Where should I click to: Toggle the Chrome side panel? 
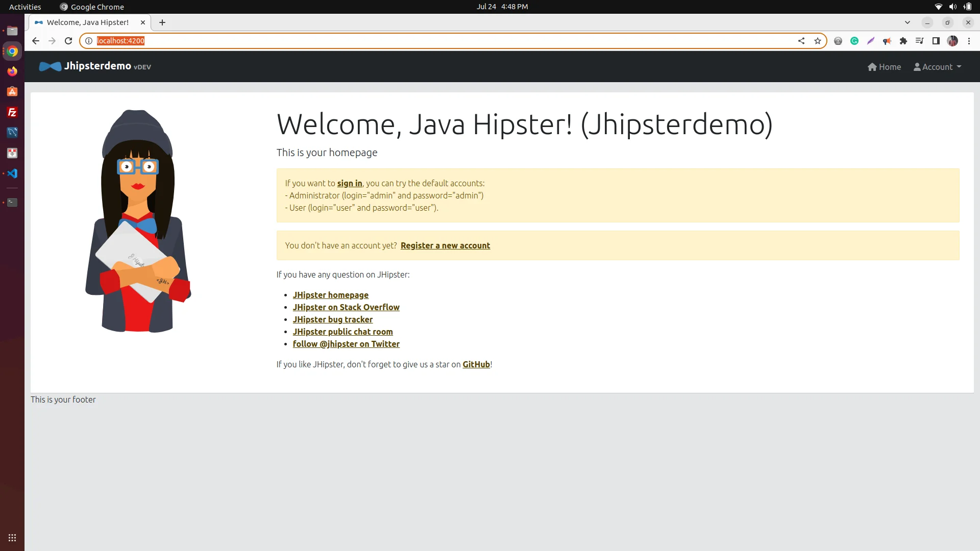(x=936, y=41)
